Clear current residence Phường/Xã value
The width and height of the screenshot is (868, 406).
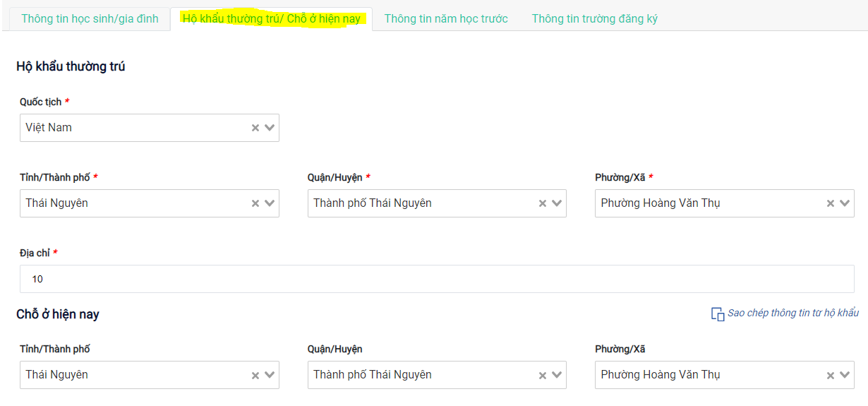(831, 376)
